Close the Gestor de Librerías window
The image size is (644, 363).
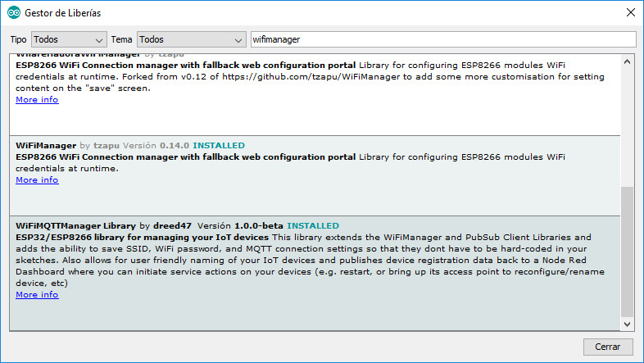coord(629,13)
